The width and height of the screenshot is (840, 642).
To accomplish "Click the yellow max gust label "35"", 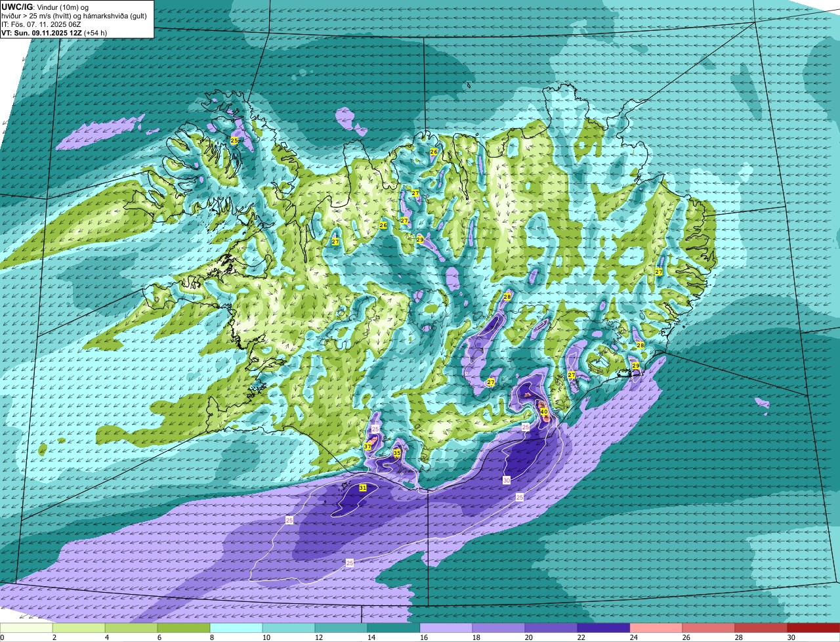I will pos(396,453).
